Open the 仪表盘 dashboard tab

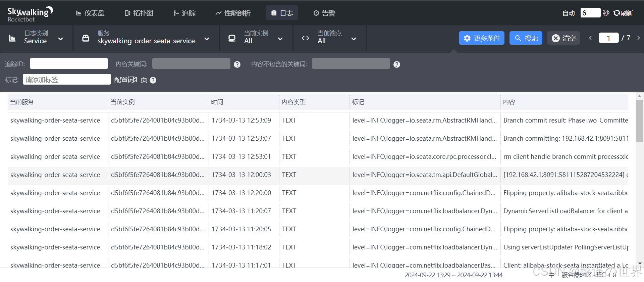(x=90, y=13)
